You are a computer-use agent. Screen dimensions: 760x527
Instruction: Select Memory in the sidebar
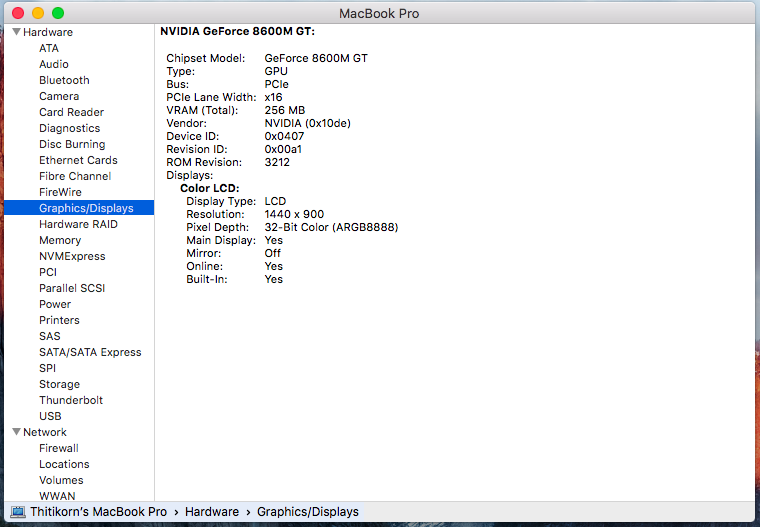point(60,240)
